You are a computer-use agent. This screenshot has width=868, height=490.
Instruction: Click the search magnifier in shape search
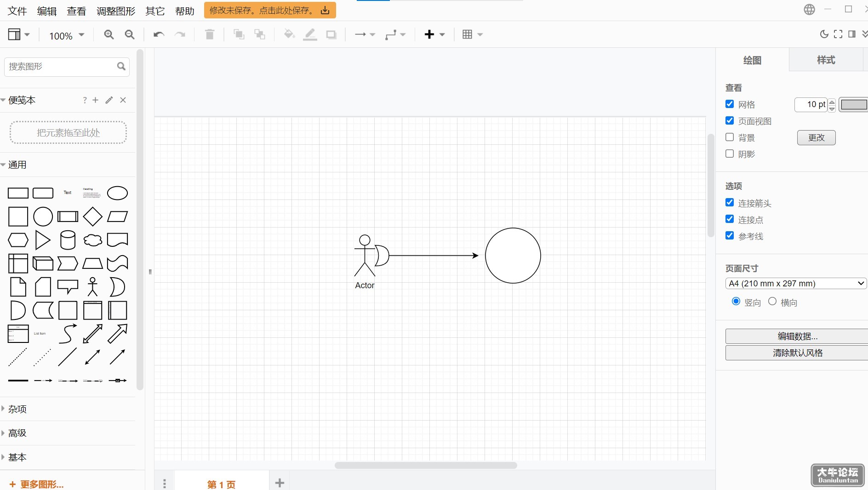[121, 67]
